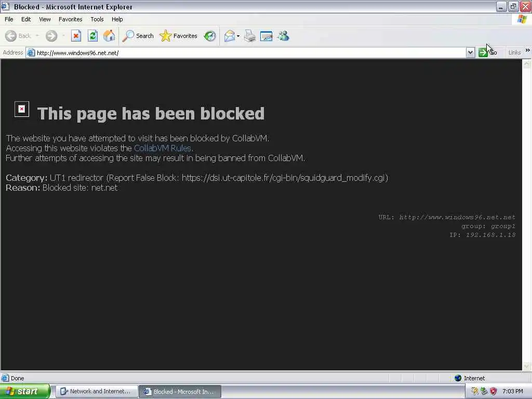Viewport: 532px width, 399px height.
Task: Open the Tools menu
Action: coord(97,19)
